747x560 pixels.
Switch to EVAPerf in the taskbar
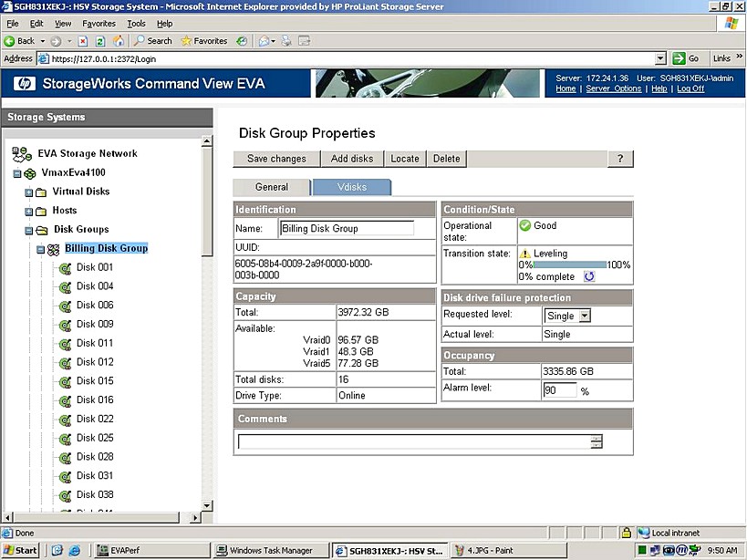[151, 551]
